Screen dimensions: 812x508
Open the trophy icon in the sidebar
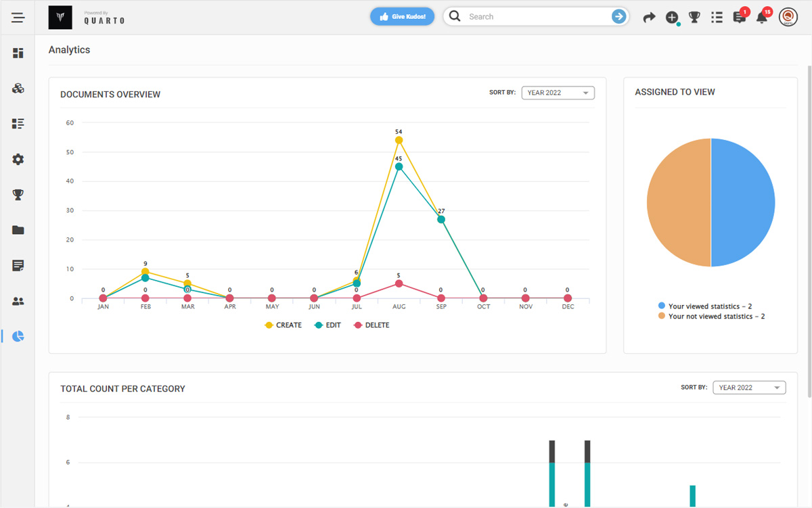coord(18,195)
